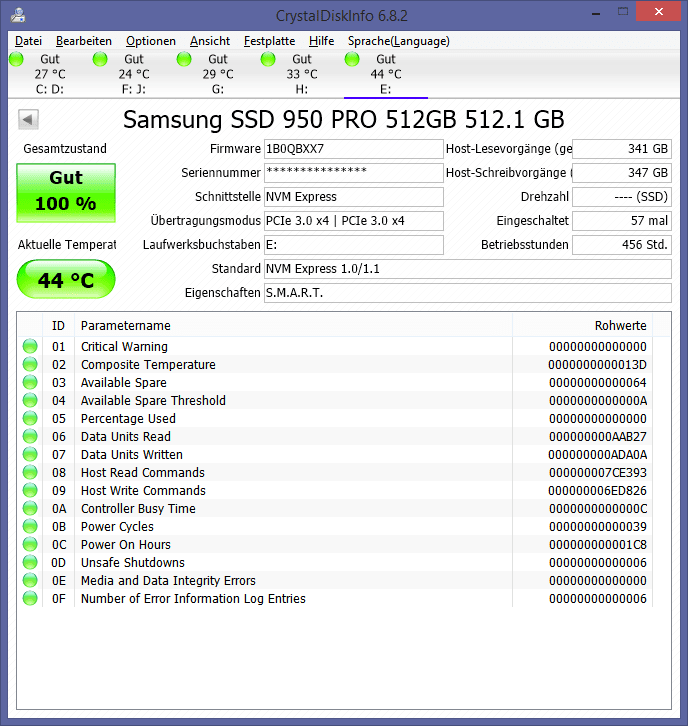688x726 pixels.
Task: Click the masked Seriennummer field
Action: [x=354, y=173]
